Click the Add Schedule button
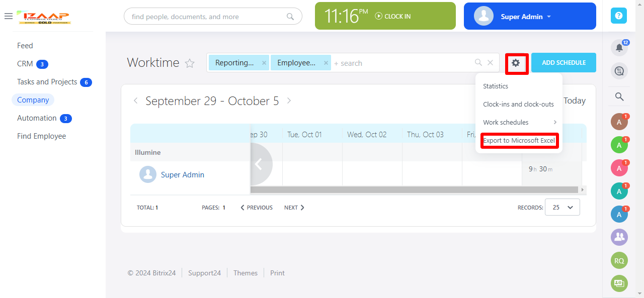The width and height of the screenshot is (644, 298). point(563,63)
